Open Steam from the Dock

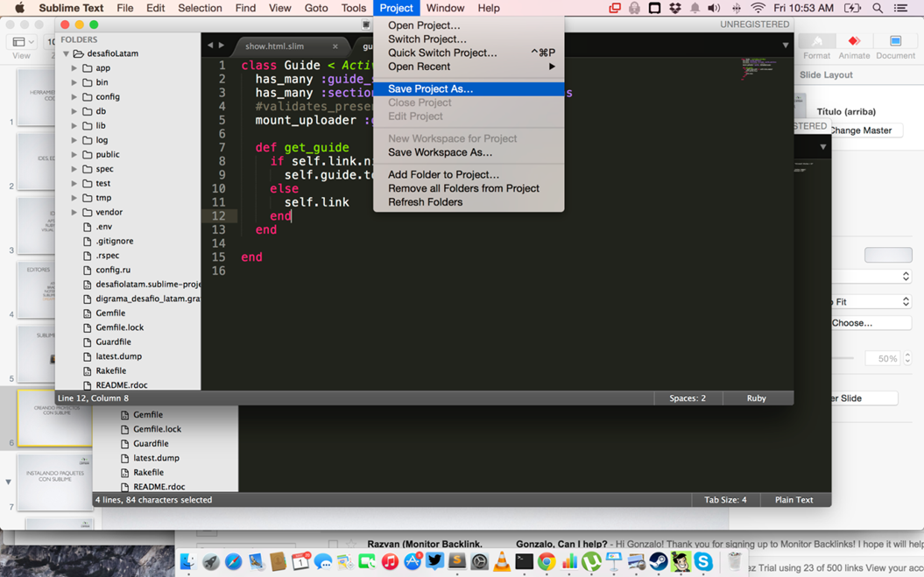click(659, 561)
